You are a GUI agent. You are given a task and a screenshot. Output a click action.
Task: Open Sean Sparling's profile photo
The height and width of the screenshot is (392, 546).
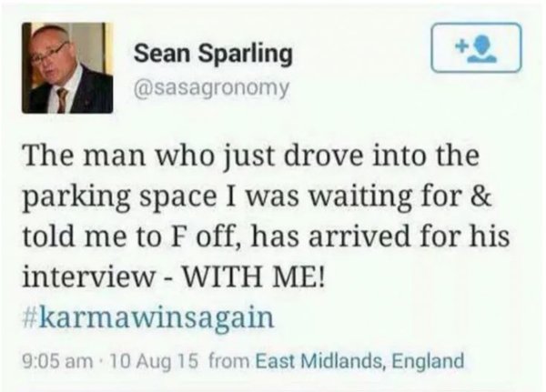click(67, 68)
